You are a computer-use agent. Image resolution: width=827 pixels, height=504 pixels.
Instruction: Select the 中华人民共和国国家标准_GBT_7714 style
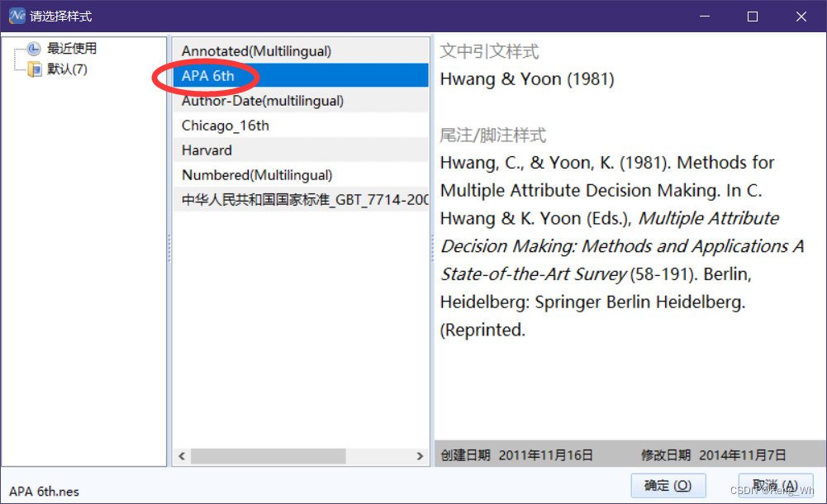(301, 199)
